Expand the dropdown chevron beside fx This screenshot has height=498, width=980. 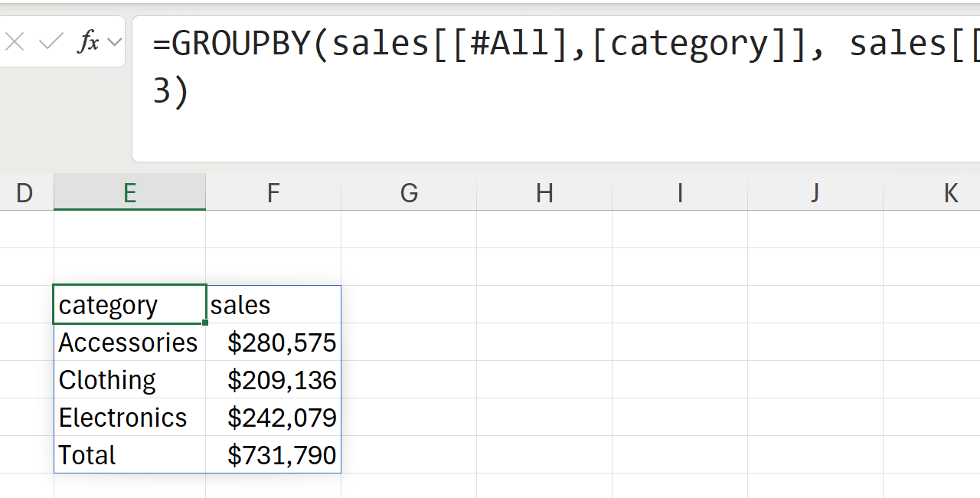(x=114, y=42)
